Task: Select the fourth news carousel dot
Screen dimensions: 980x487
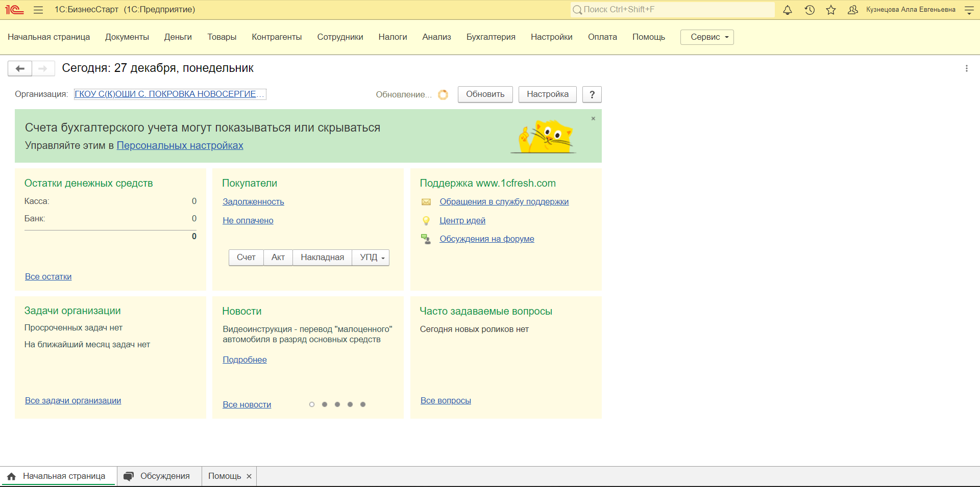Action: (x=350, y=404)
